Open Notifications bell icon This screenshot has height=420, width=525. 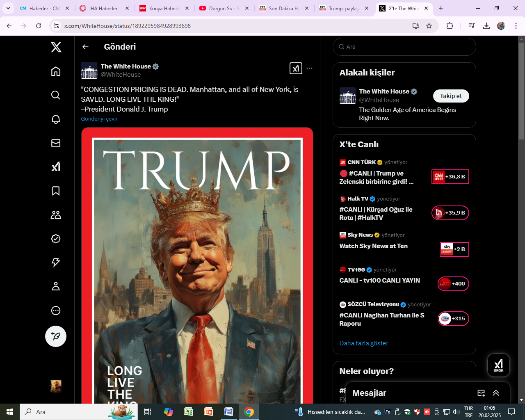56,119
